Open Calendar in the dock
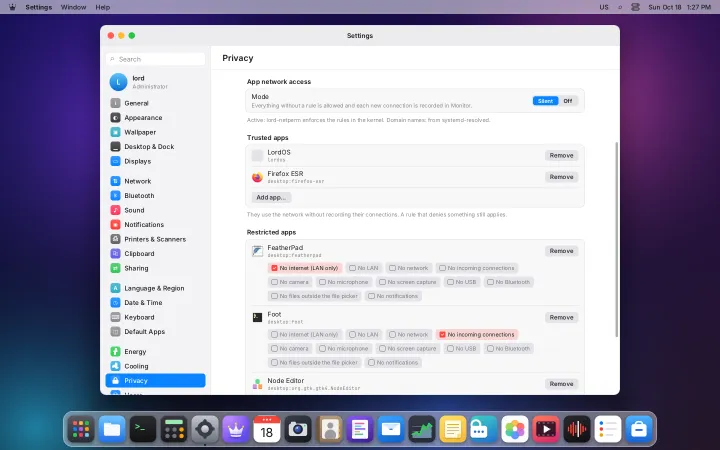Viewport: 720px width, 450px height. [x=267, y=429]
